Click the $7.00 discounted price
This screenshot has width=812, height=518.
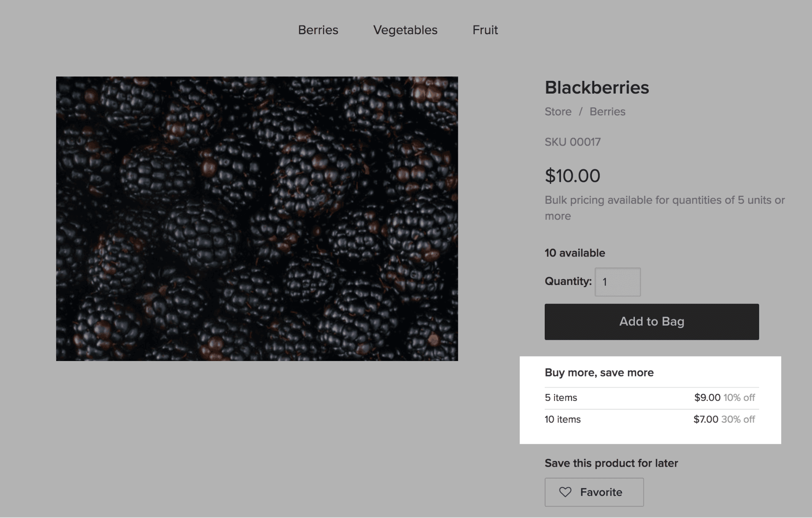706,419
